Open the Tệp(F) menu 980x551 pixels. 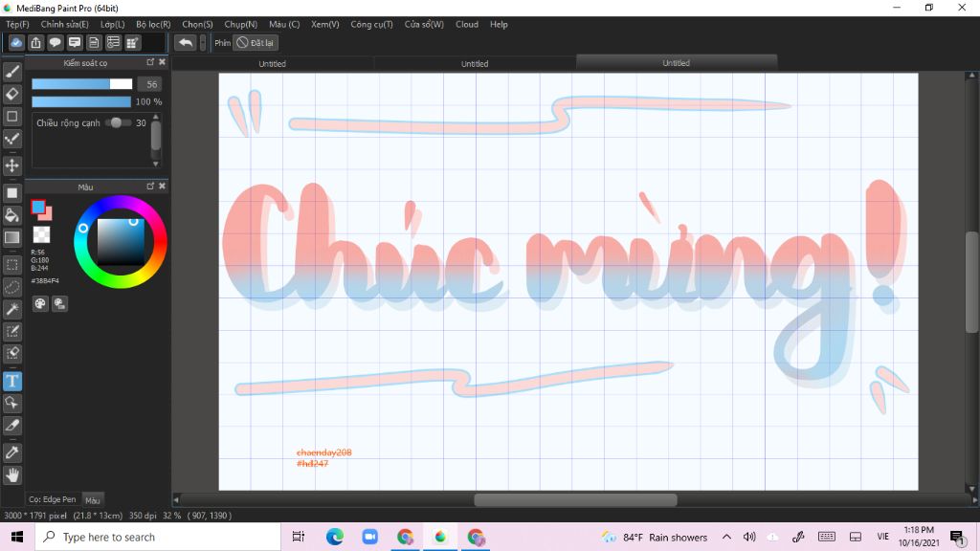click(17, 24)
